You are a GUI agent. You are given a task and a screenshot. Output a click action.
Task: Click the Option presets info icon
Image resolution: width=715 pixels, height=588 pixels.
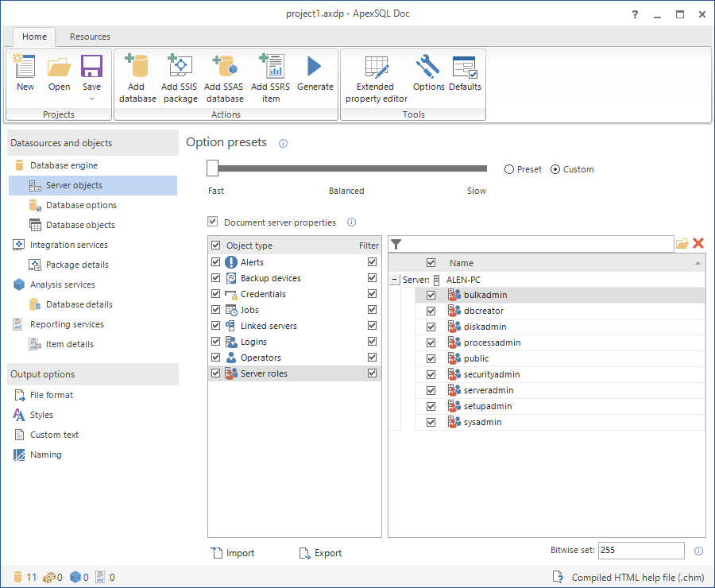[x=283, y=144]
